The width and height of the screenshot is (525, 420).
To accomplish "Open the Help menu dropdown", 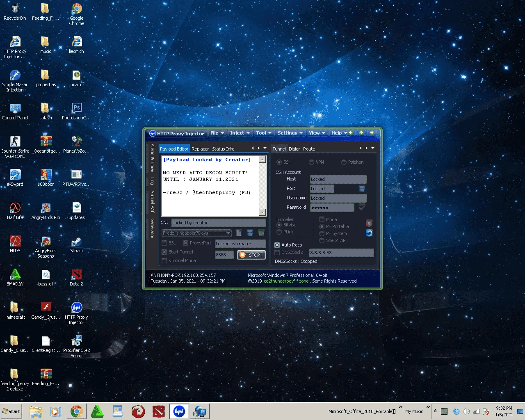I will [339, 133].
